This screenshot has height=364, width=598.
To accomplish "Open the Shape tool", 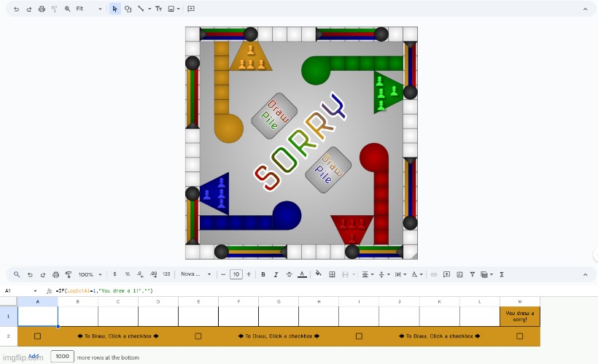I will click(x=128, y=9).
